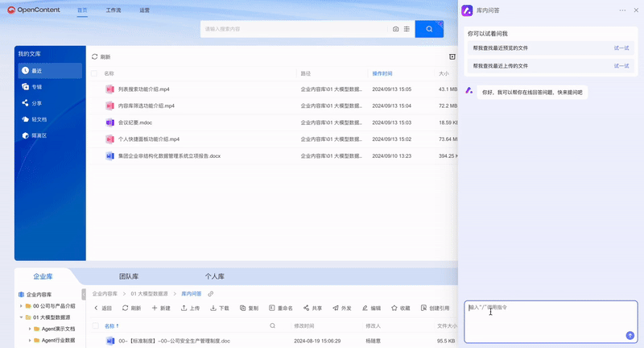Screen dimensions: 644x348
Task: Send message with the arrow-up button
Action: tap(630, 336)
